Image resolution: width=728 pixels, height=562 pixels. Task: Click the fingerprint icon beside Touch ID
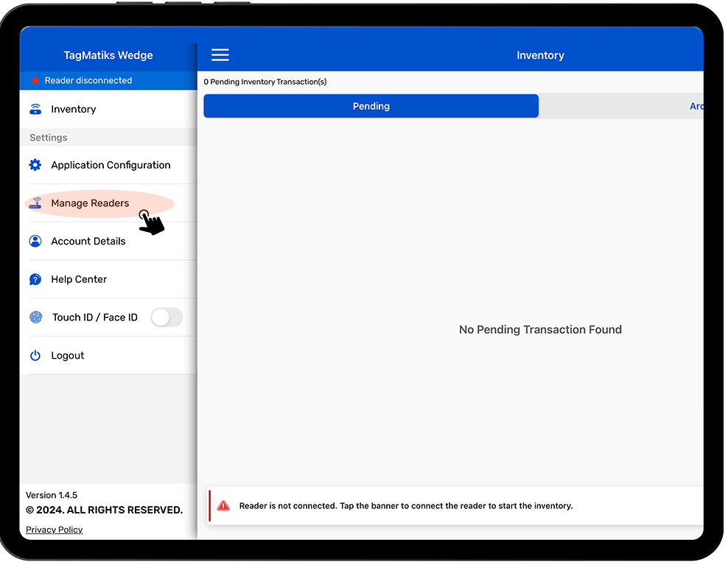point(35,317)
